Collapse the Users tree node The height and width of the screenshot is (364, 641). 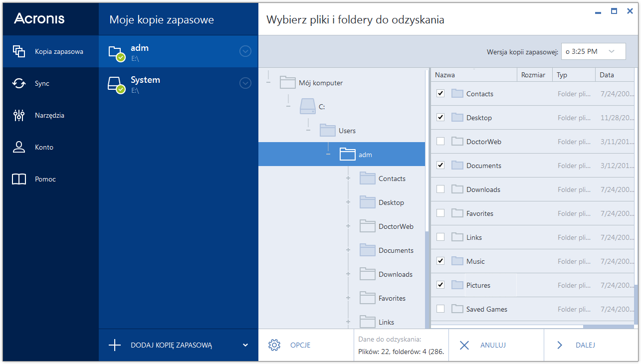308,130
